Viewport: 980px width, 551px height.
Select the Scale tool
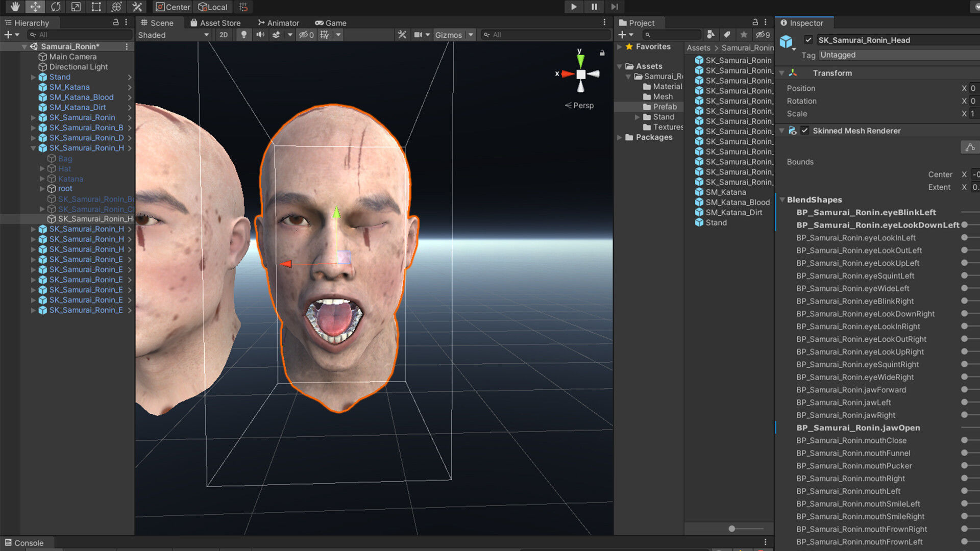(x=76, y=7)
